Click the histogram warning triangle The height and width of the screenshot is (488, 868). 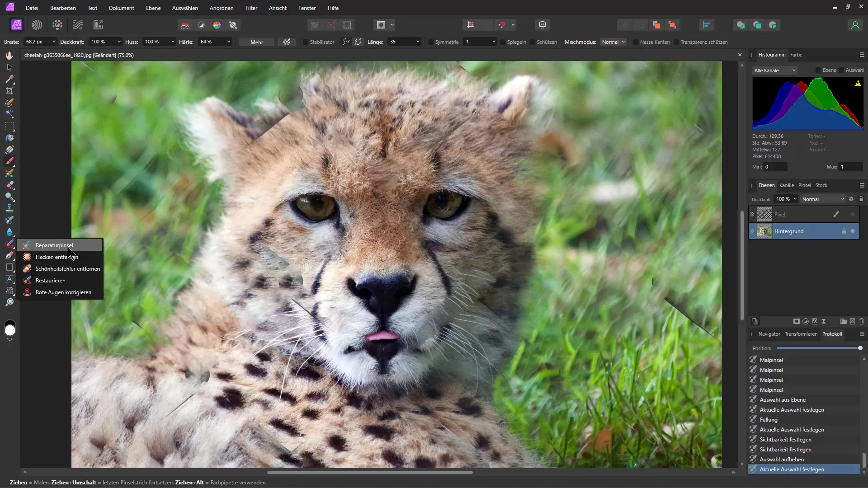pyautogui.click(x=858, y=83)
